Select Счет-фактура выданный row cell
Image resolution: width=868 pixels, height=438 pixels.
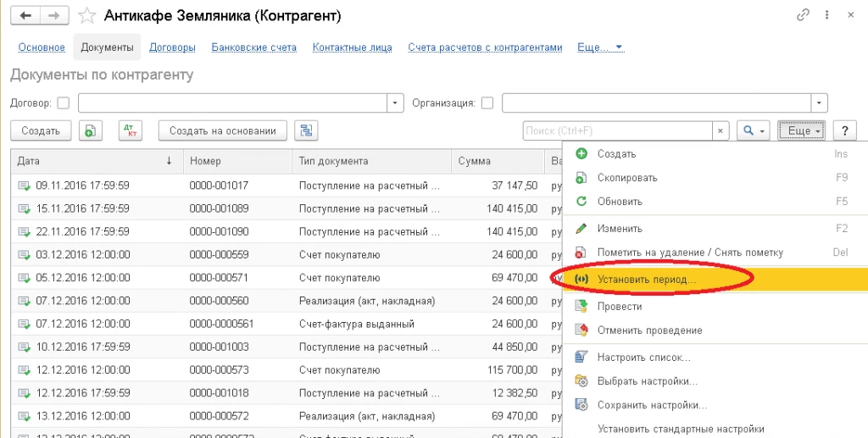[357, 324]
